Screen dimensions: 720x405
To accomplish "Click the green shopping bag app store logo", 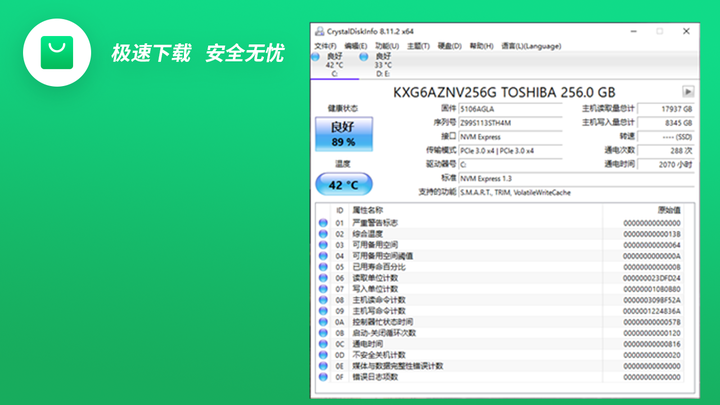I will (x=57, y=52).
